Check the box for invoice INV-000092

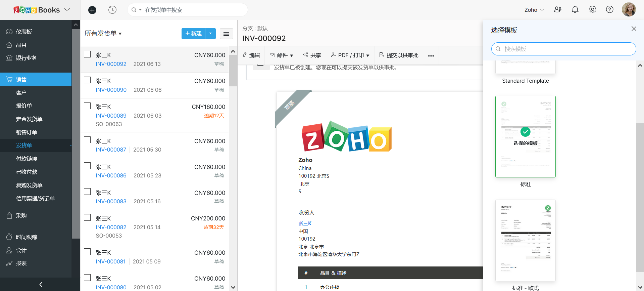pyautogui.click(x=87, y=54)
